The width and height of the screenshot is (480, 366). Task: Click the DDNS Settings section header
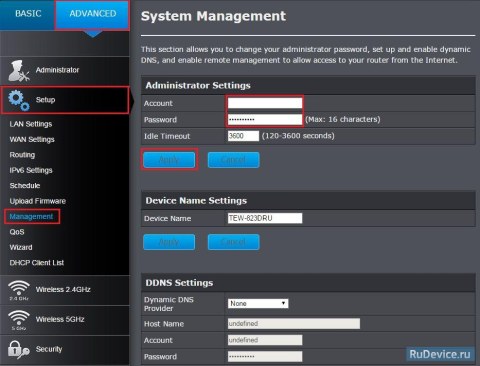(x=179, y=283)
